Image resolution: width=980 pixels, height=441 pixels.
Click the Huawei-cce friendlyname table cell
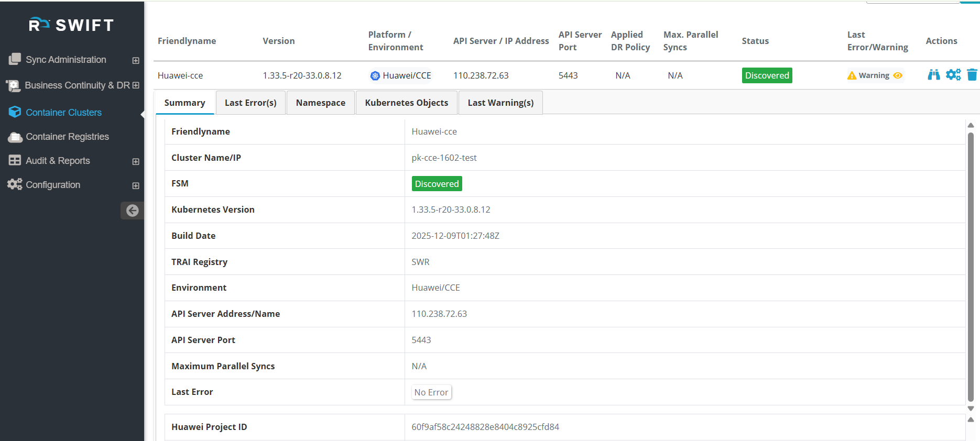coord(180,75)
